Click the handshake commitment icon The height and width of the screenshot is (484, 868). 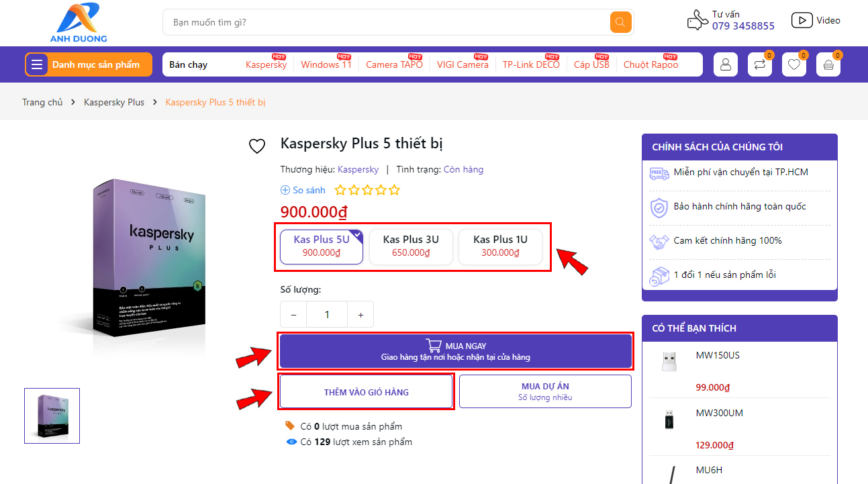659,242
